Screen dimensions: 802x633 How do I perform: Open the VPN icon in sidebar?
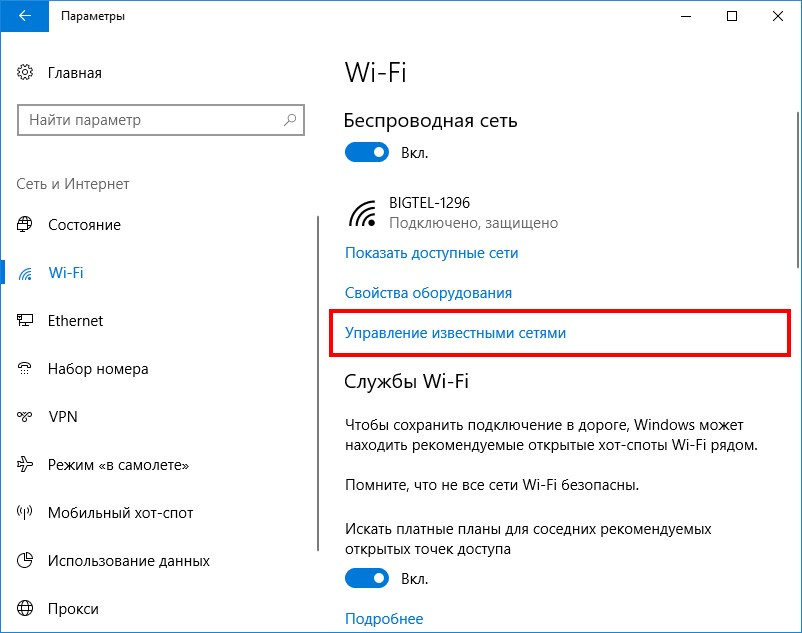pyautogui.click(x=25, y=416)
